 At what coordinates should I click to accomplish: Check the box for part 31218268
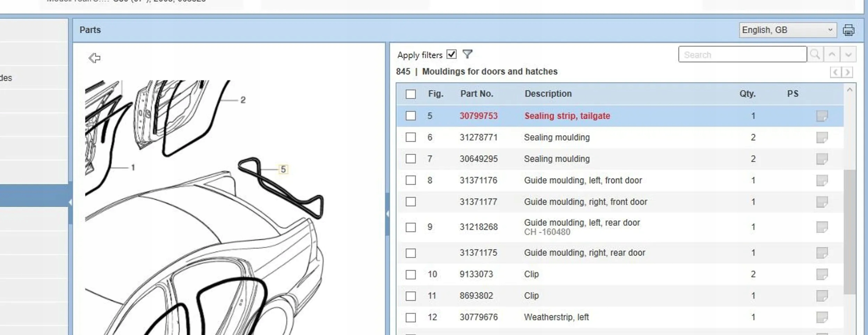coord(411,227)
